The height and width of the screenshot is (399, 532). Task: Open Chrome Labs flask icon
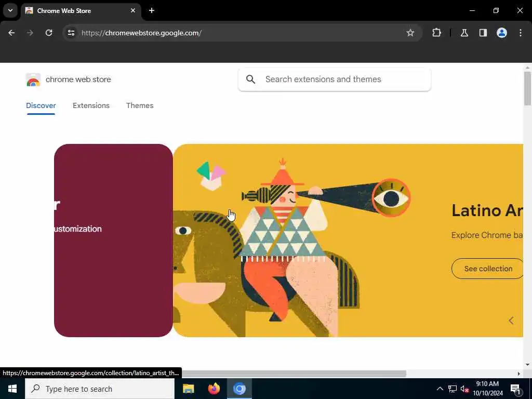[464, 33]
